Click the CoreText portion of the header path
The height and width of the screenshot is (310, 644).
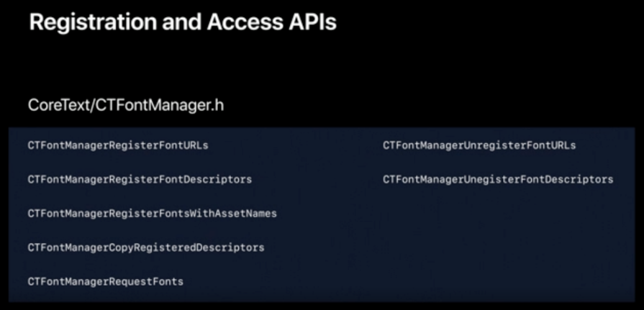point(59,105)
